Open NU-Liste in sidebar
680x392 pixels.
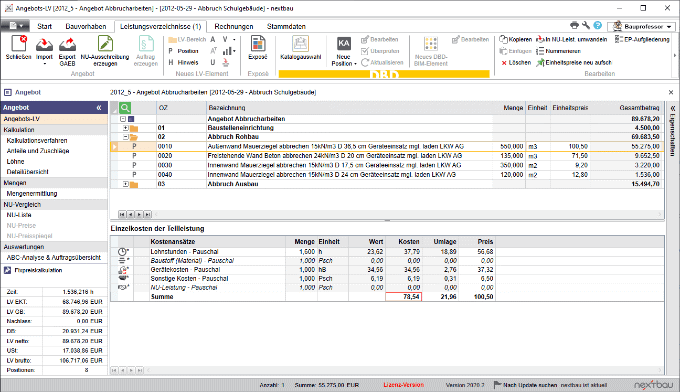coord(19,215)
